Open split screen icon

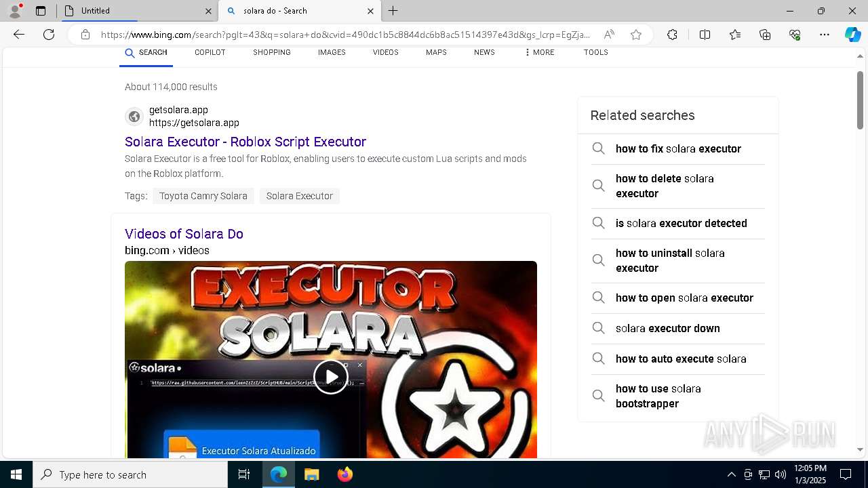pos(705,35)
